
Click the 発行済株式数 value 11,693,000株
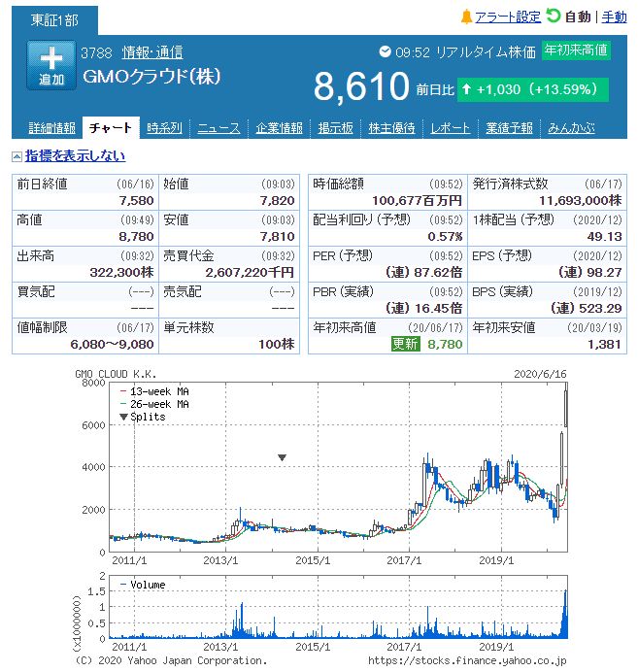click(x=580, y=201)
